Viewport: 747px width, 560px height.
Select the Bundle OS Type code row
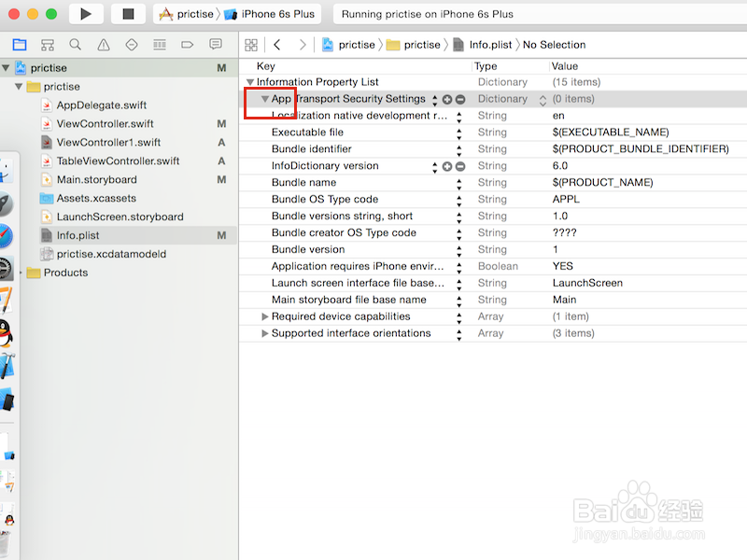493,200
